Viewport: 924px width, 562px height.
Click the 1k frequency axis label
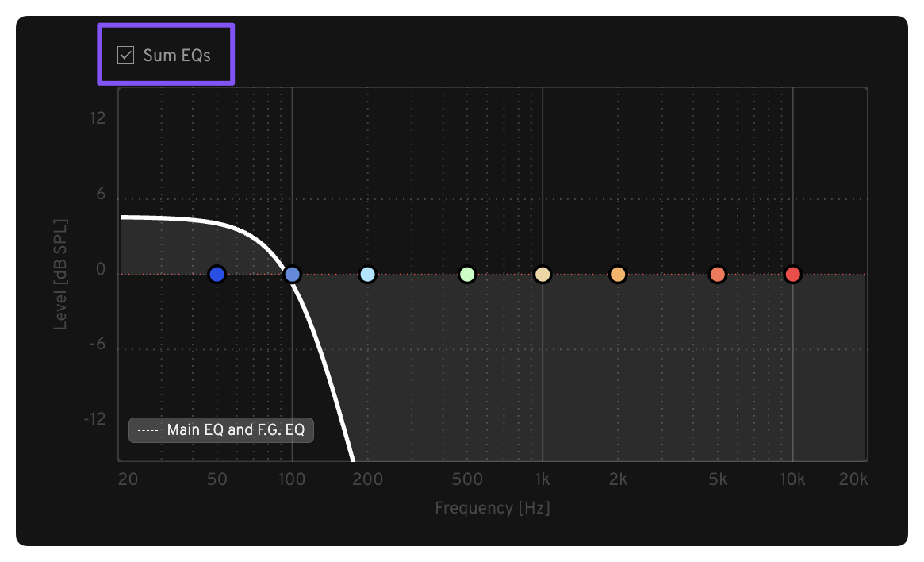tap(543, 480)
